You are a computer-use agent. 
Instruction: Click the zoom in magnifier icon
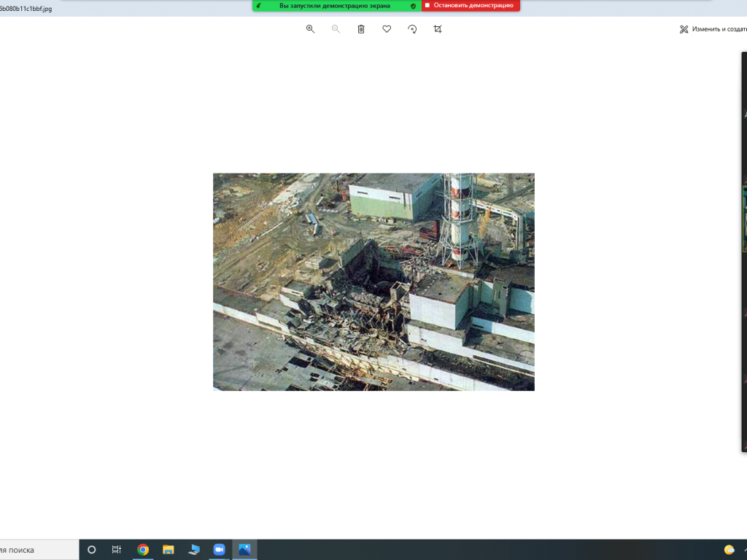tap(310, 29)
